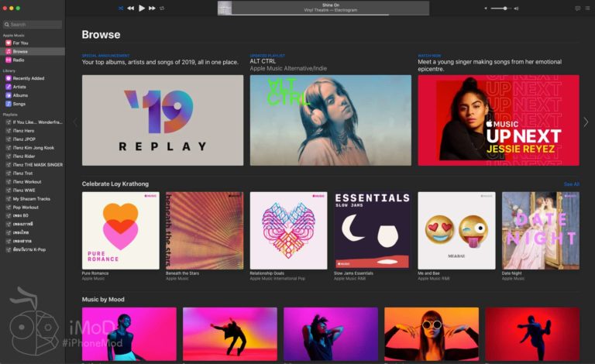Screen dimensions: 595x364
Task: Select the Pop Workout playlist
Action: (33, 208)
